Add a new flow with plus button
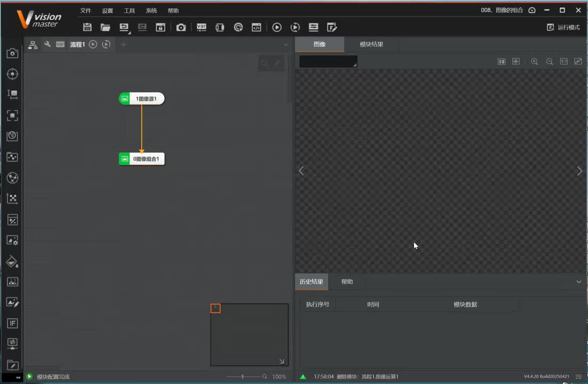The image size is (588, 384). click(x=123, y=44)
